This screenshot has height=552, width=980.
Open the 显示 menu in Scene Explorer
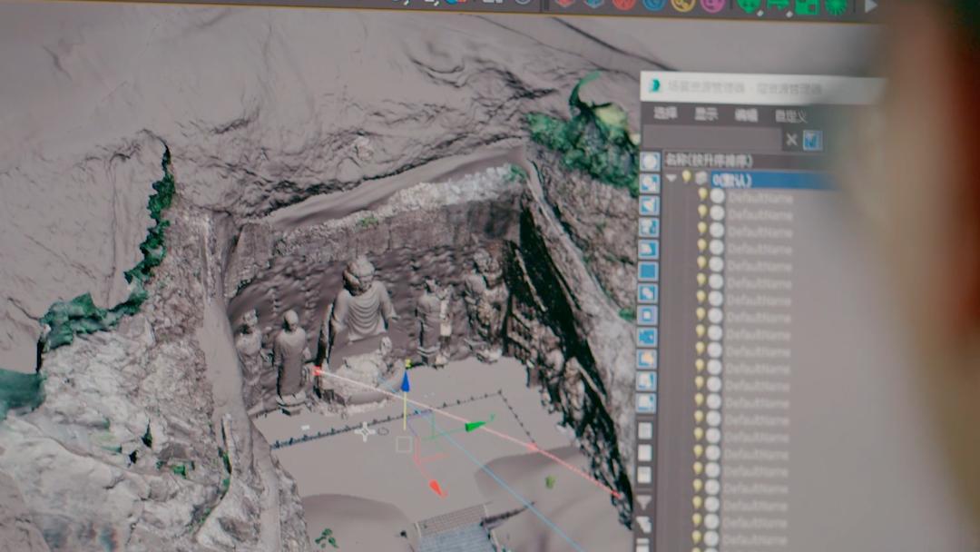(x=706, y=114)
